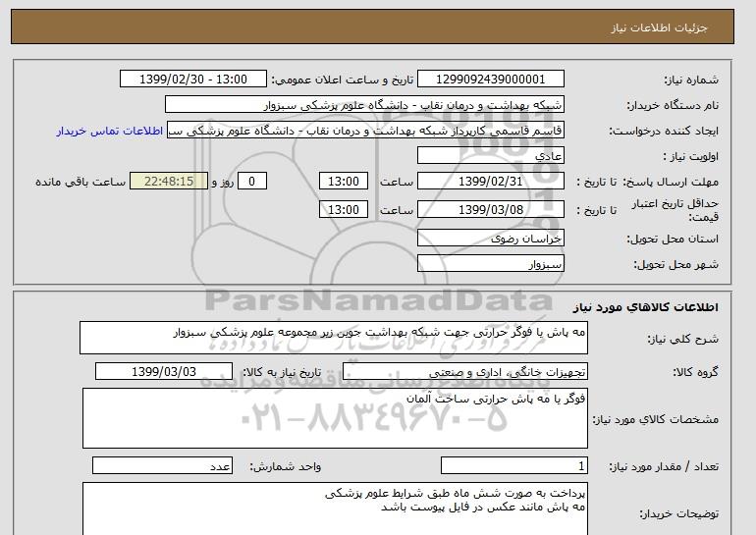Click goods group field تجهیزات خانگی، اداری و صنعتی

(x=465, y=372)
